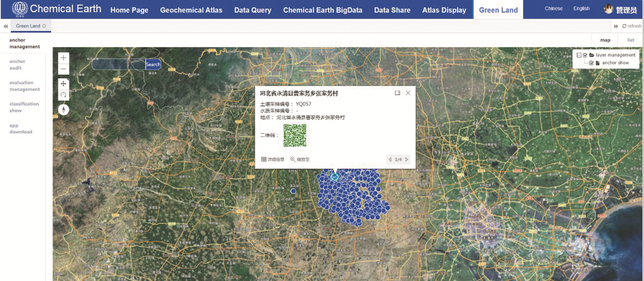The image size is (644, 281).
Task: Open anchor audit in the sidebar
Action: point(17,65)
